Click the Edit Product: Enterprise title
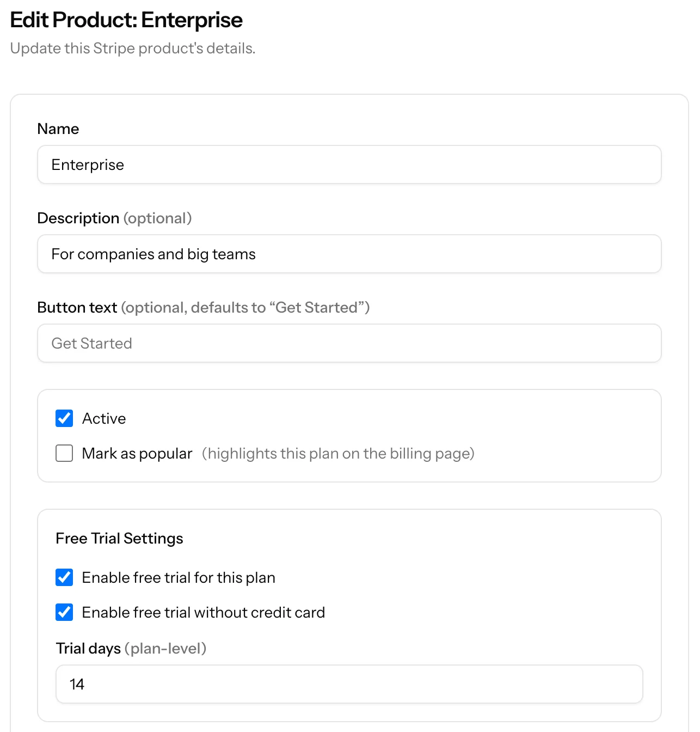This screenshot has width=700, height=732. (x=126, y=20)
